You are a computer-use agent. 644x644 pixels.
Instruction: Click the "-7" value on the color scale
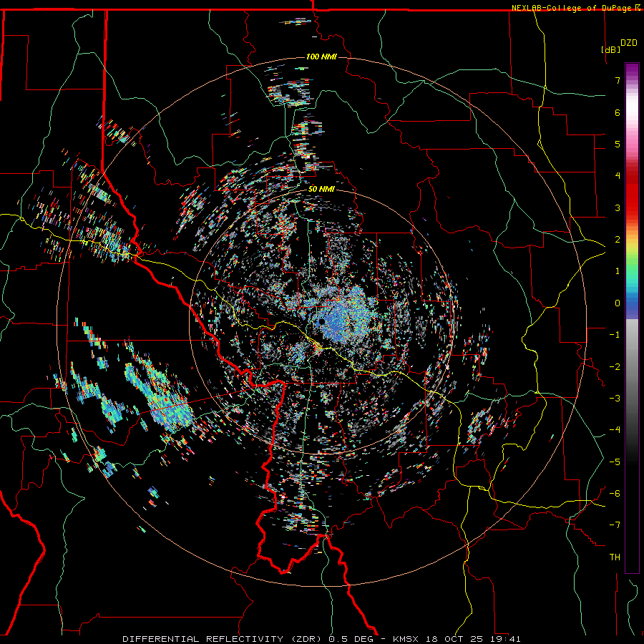point(615,525)
